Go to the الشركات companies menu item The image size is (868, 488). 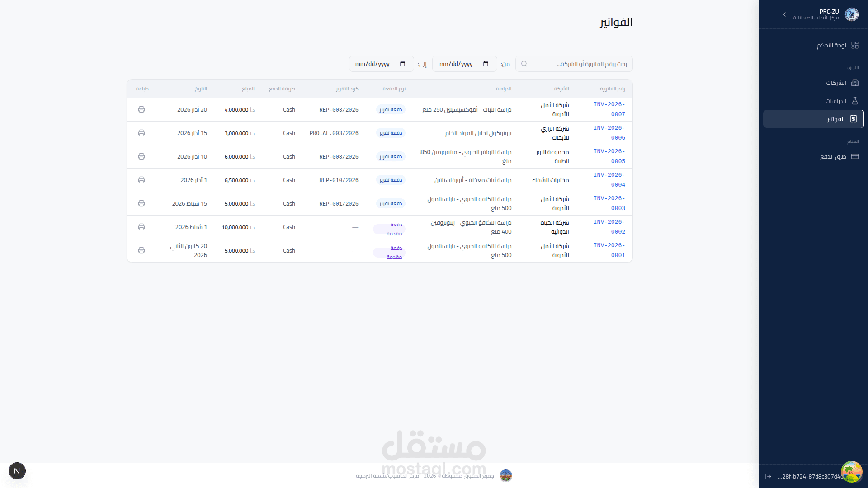836,83
